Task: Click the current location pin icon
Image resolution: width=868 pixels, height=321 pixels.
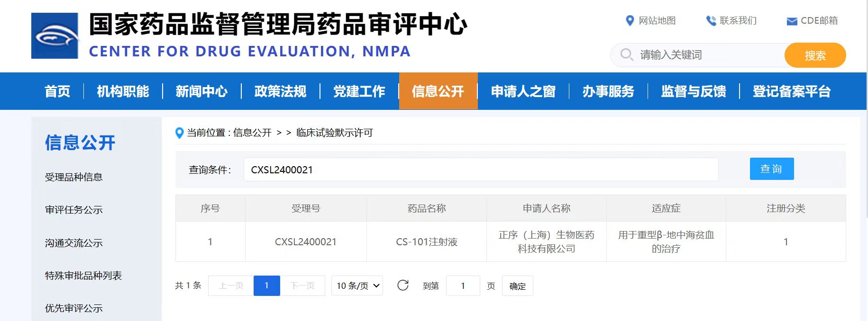Action: pyautogui.click(x=179, y=133)
